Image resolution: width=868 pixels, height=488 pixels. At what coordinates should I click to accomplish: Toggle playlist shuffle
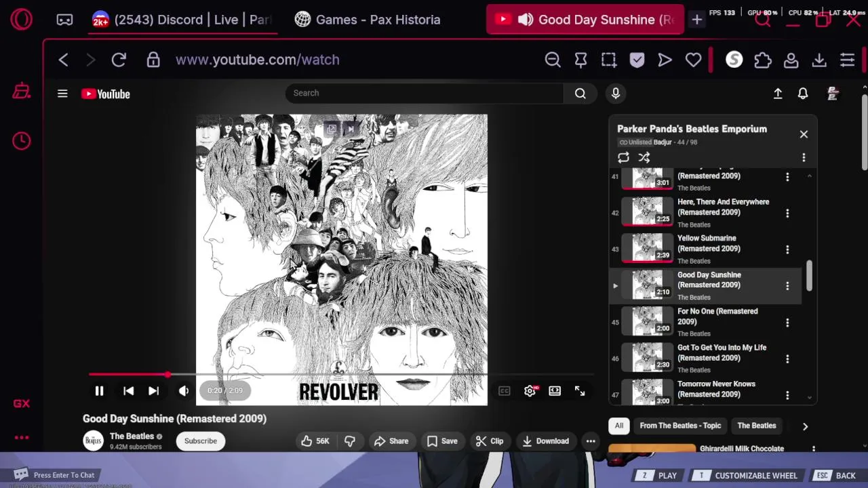click(644, 157)
